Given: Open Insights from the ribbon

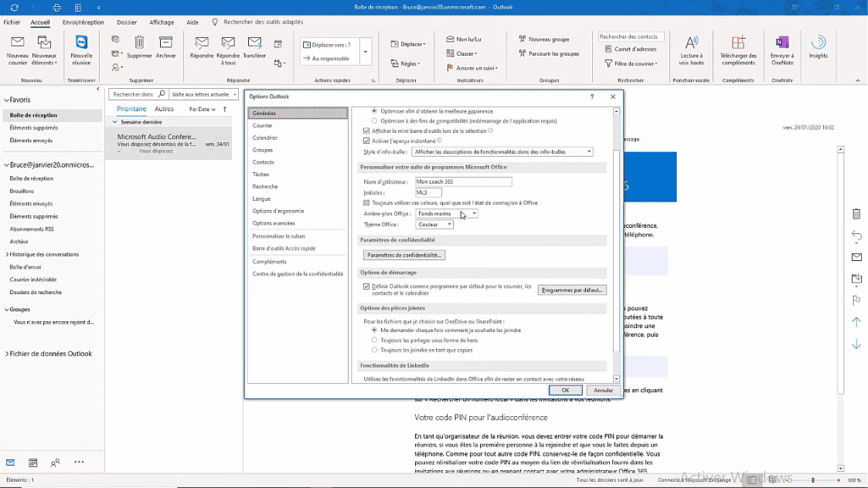Looking at the screenshot, I should (x=818, y=50).
